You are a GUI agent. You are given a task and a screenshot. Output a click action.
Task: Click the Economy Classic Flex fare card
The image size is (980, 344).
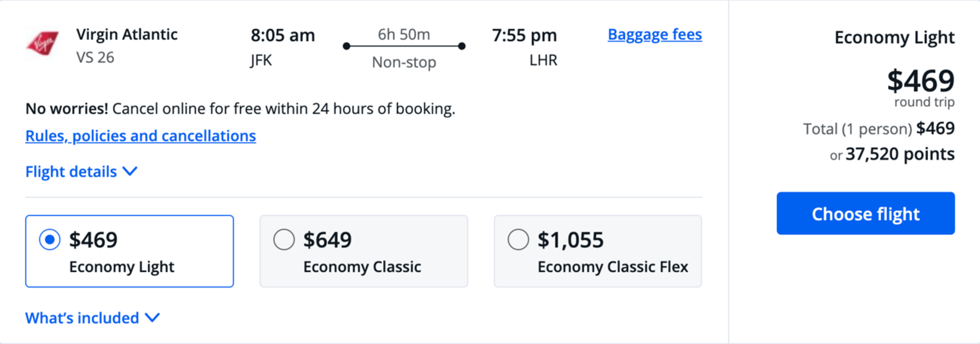pos(598,251)
